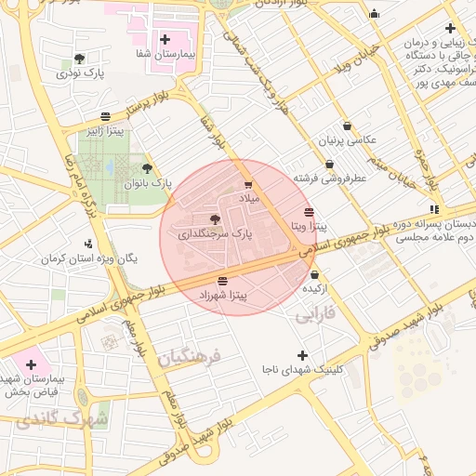This screenshot has width=476, height=476.
Task: Select the hospital cross at بیمارستان شهید فیاض بخش
Action: click(31, 364)
